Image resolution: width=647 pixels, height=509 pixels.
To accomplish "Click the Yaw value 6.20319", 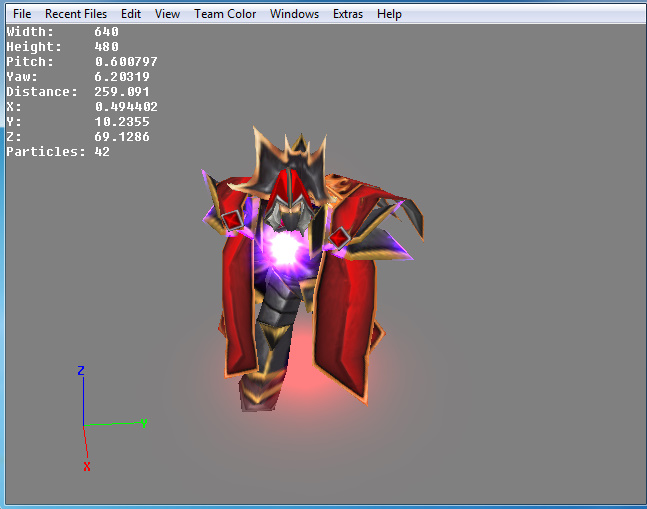I will click(122, 77).
